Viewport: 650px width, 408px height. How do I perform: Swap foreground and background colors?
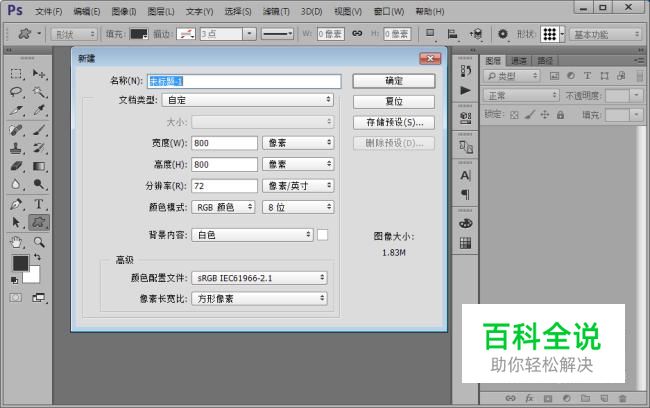[x=37, y=257]
